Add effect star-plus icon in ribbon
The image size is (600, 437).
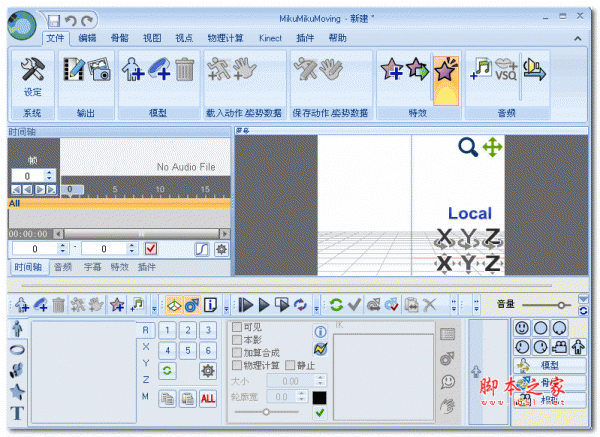391,69
